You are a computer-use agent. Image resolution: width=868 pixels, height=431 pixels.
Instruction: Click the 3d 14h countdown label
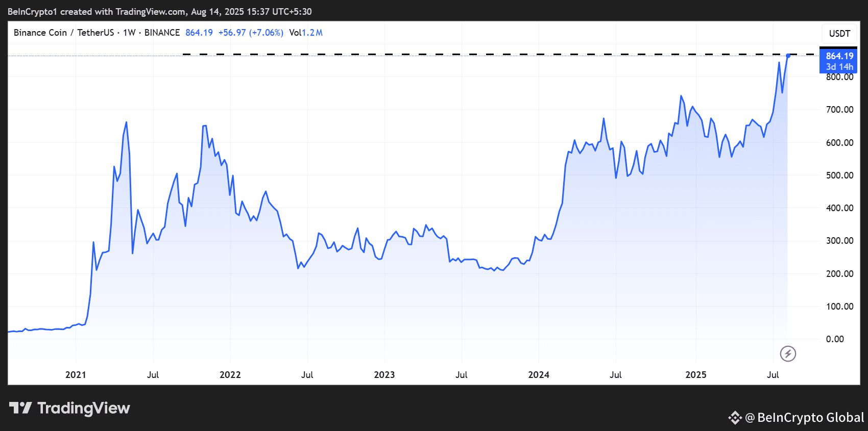(x=839, y=67)
